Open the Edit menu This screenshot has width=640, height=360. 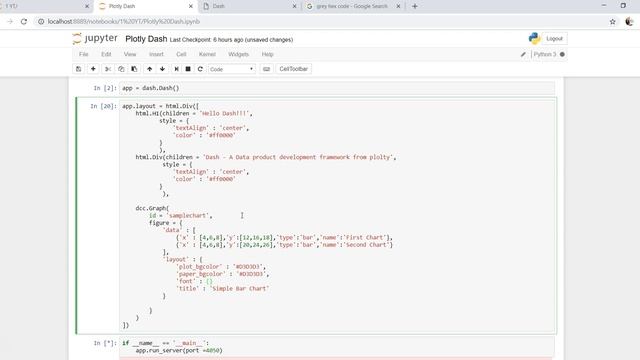pos(106,54)
